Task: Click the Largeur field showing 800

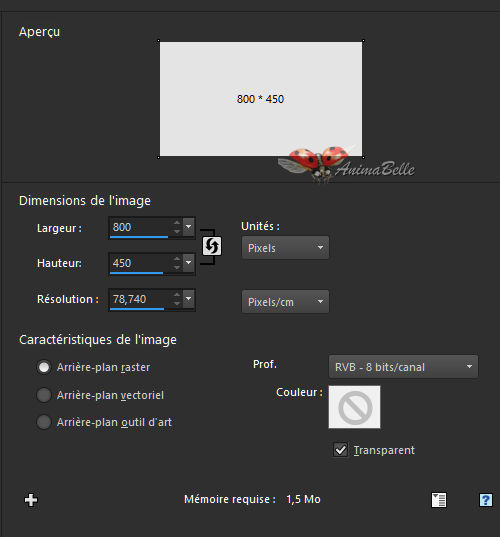Action: (139, 227)
